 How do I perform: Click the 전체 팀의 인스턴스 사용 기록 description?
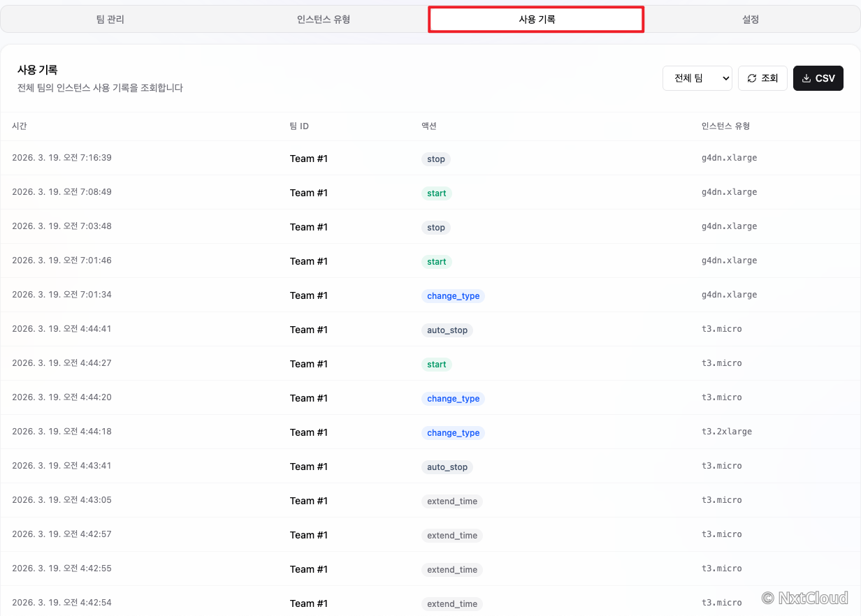tap(100, 88)
